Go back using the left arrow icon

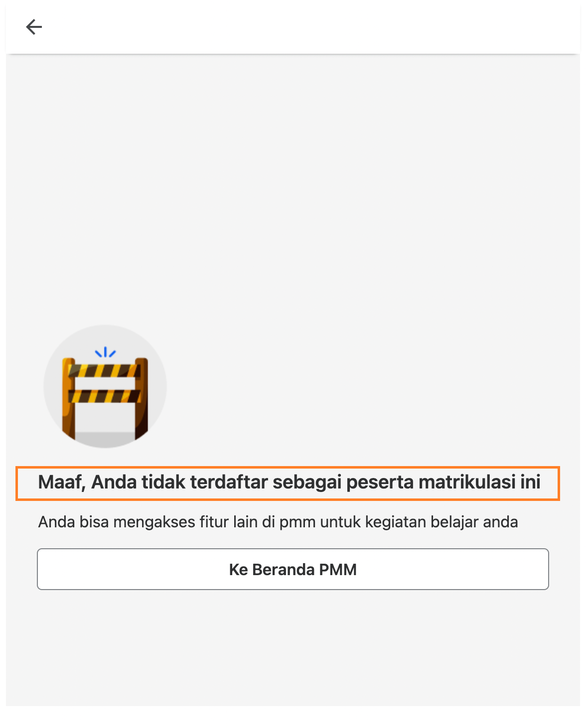click(x=34, y=27)
